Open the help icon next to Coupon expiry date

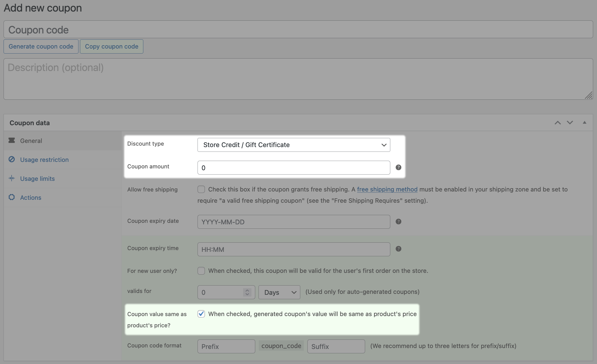(399, 221)
